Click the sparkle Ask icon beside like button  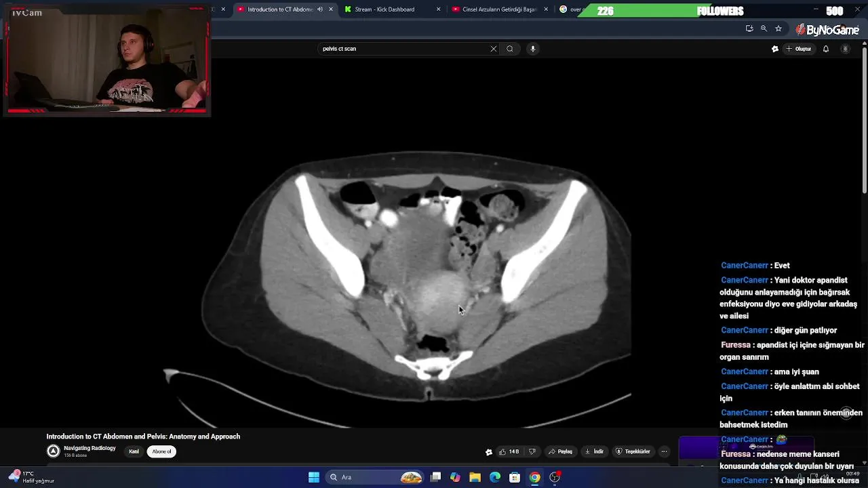[x=489, y=452]
